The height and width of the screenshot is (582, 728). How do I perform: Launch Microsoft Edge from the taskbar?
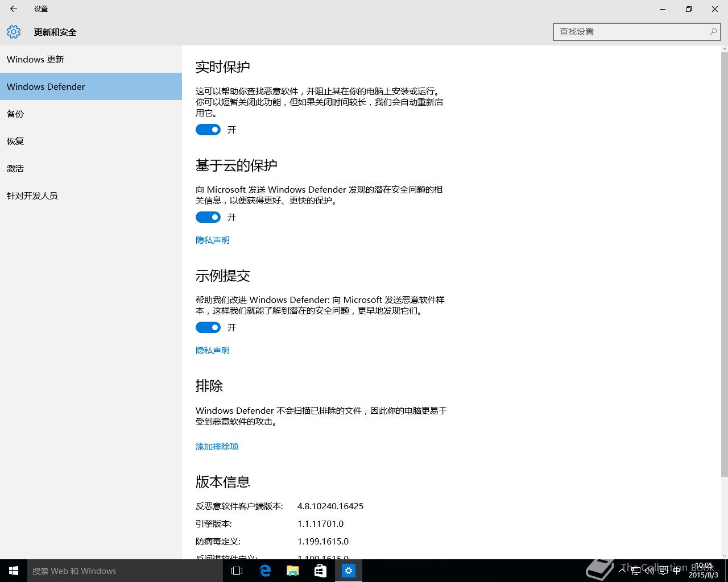click(x=265, y=571)
